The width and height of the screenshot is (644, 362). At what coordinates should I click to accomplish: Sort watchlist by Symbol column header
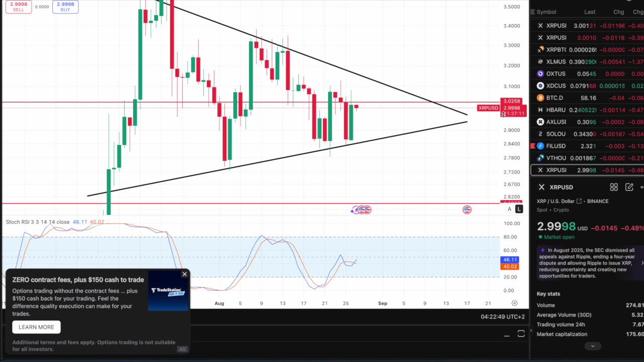click(x=546, y=12)
